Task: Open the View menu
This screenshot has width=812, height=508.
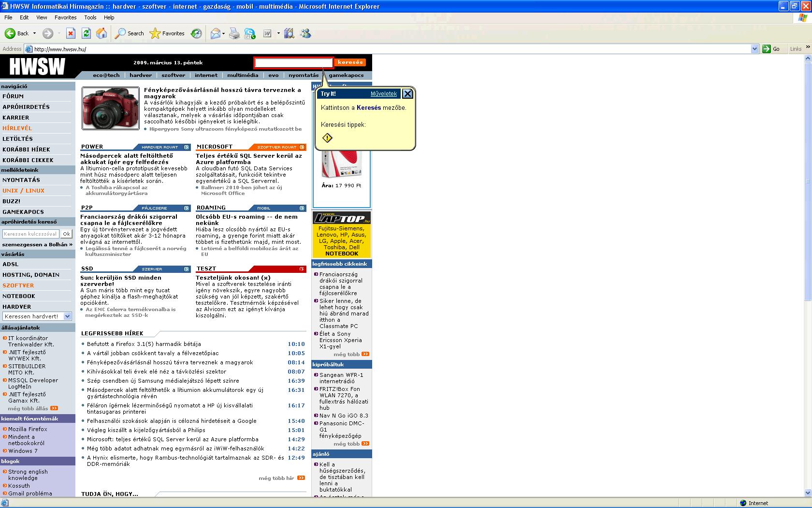Action: [42, 17]
